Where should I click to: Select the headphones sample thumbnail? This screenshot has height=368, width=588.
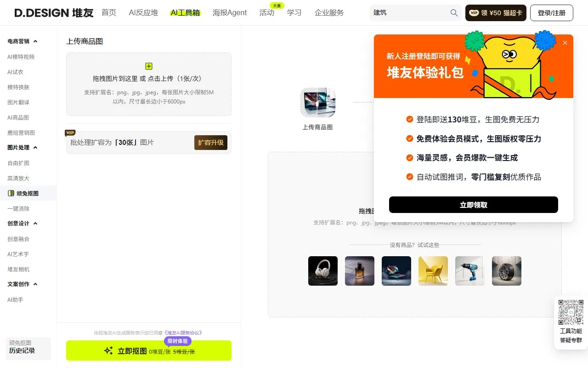(323, 271)
